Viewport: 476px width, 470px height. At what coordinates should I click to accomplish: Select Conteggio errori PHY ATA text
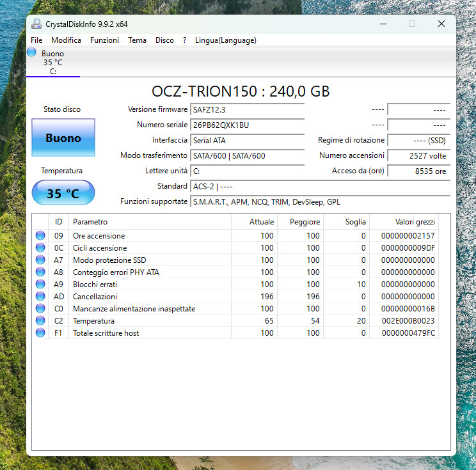coord(116,272)
